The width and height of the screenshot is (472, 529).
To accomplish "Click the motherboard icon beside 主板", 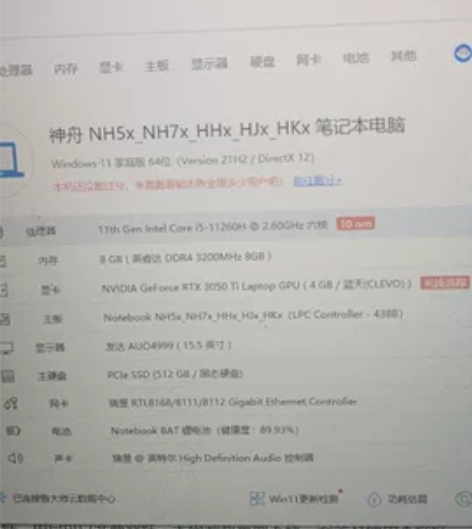I will point(5,319).
